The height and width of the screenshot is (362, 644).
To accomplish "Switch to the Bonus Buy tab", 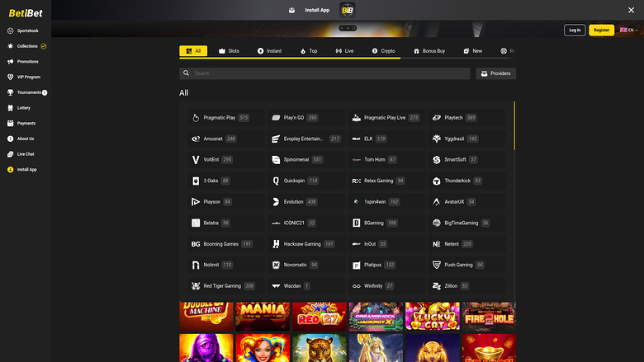I will [x=429, y=51].
